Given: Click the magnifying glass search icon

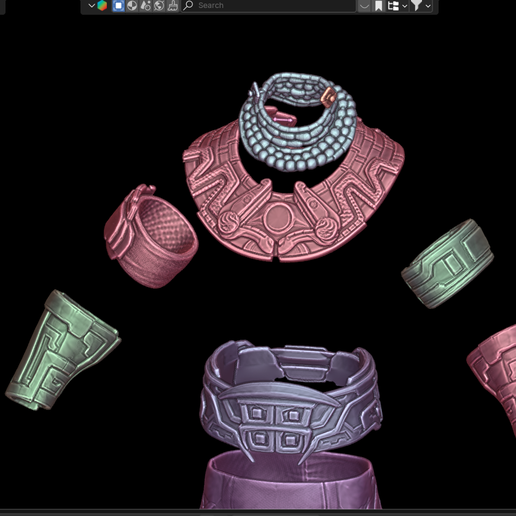Looking at the screenshot, I should [x=188, y=5].
